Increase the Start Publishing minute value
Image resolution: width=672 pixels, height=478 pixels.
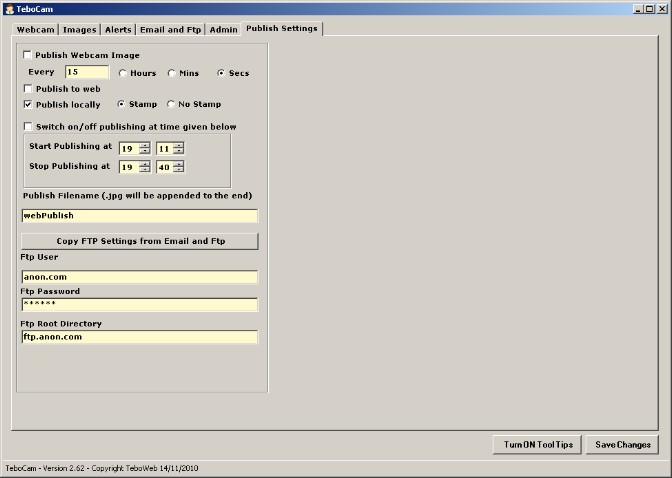[179, 145]
